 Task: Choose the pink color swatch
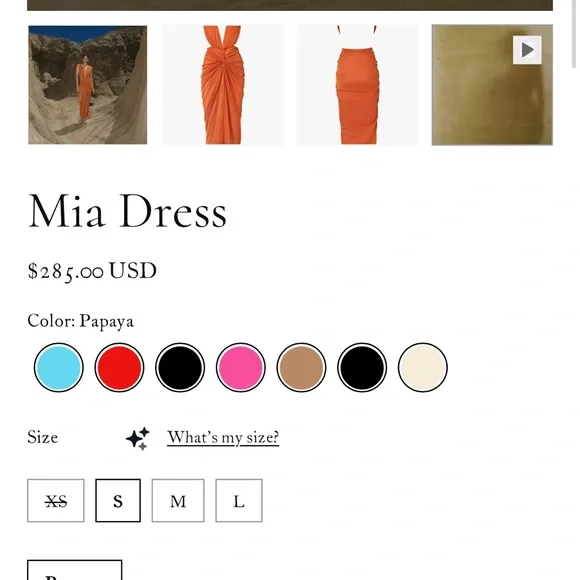point(241,367)
